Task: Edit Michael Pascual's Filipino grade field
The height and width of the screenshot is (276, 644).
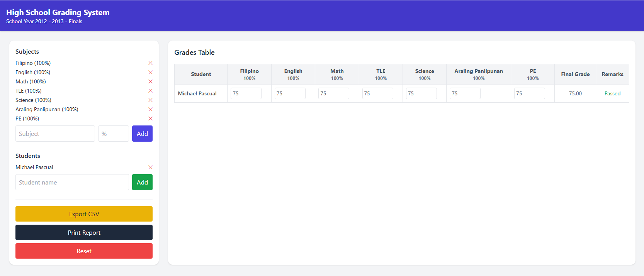Action: click(x=246, y=93)
